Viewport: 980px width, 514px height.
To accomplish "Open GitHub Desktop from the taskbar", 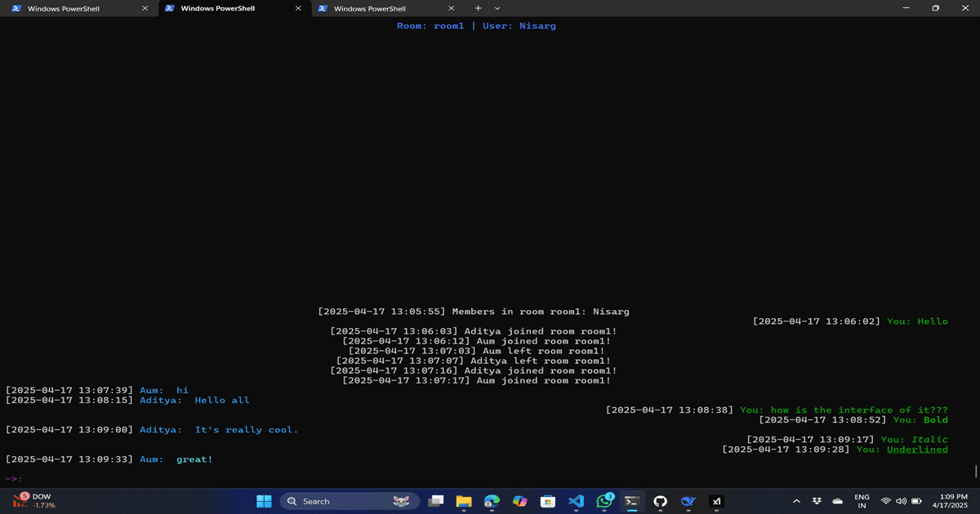I will (660, 501).
